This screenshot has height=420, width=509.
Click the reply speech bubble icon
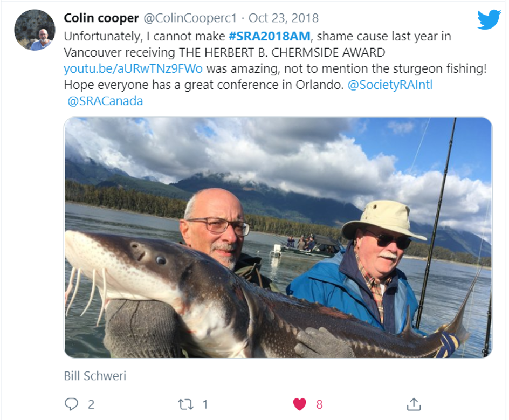(71, 404)
